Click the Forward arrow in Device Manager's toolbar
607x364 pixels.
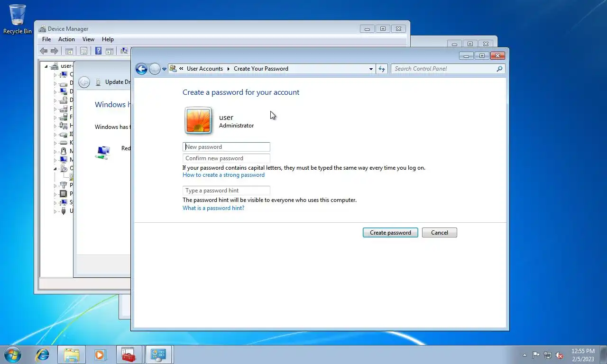pos(55,51)
